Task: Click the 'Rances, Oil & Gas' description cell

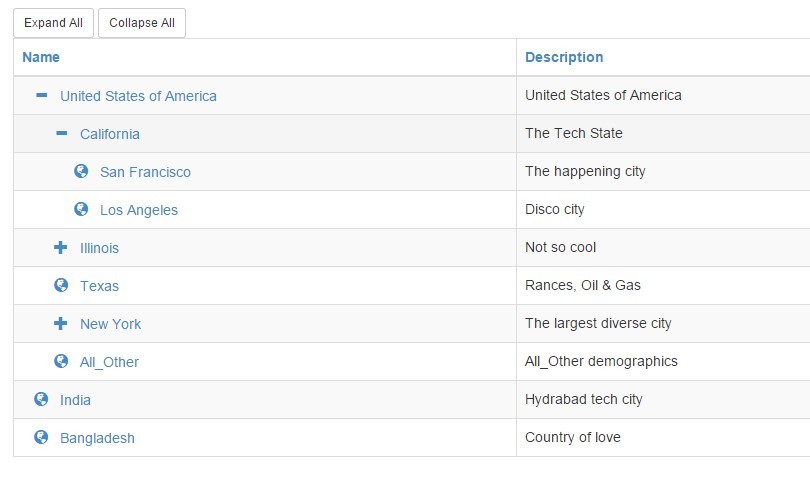Action: pyautogui.click(x=663, y=285)
